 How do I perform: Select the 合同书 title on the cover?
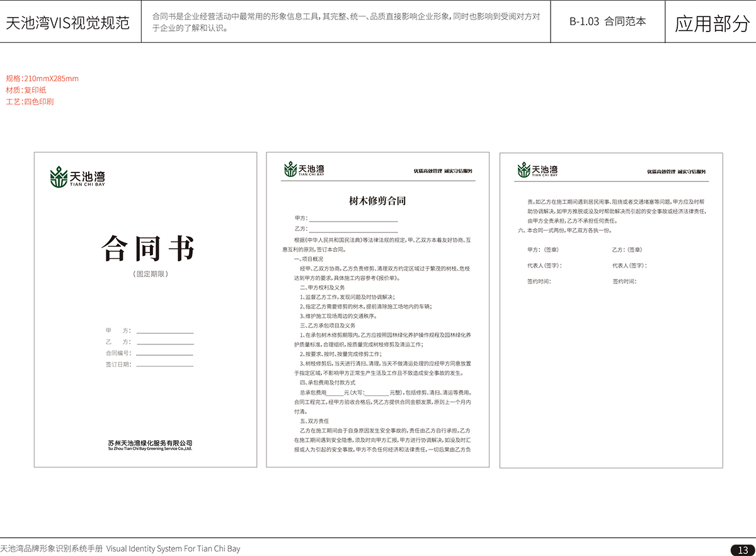[x=149, y=248]
